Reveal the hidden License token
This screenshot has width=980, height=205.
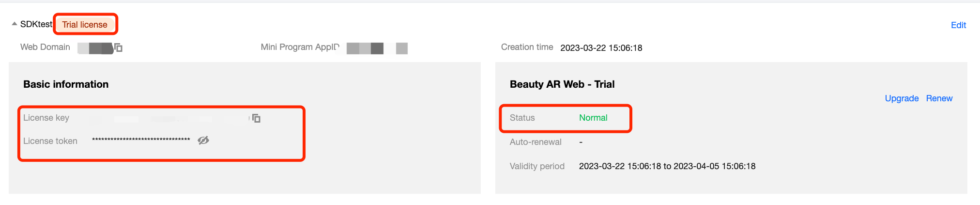(203, 141)
